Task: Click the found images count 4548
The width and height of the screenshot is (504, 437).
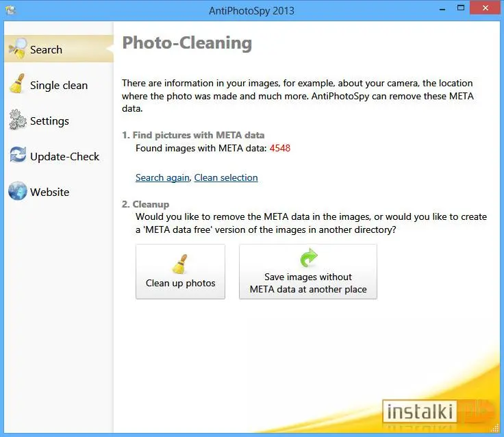Action: [280, 148]
